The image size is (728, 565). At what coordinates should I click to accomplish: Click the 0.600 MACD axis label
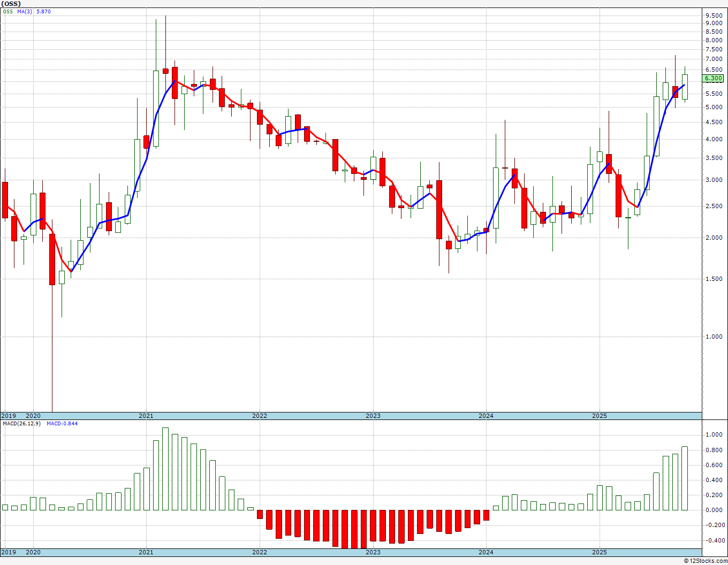(x=714, y=465)
